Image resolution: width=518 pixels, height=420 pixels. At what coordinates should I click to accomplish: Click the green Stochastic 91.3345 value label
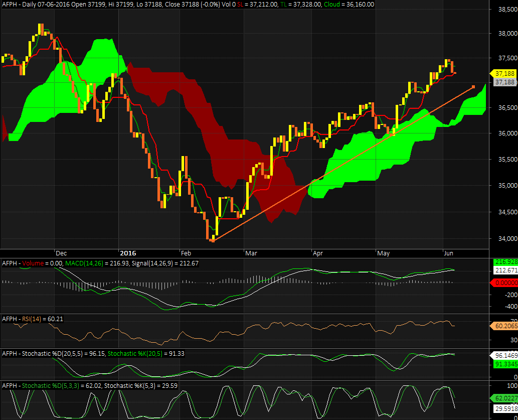point(505,364)
